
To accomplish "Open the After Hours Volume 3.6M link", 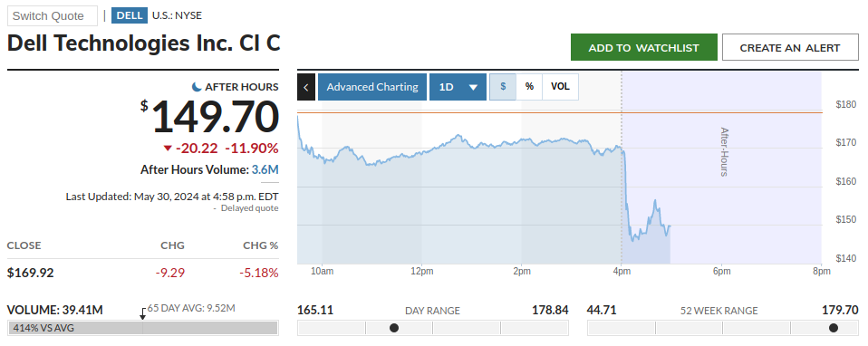I will click(265, 169).
